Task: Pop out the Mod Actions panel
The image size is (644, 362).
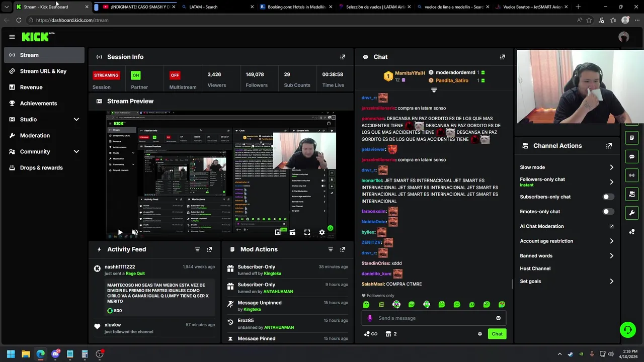Action: pos(343,249)
